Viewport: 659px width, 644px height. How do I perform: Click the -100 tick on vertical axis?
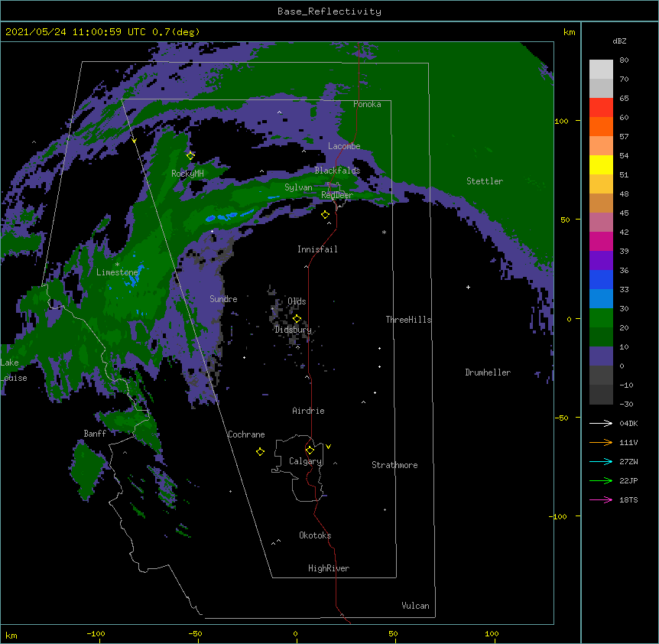coord(558,516)
